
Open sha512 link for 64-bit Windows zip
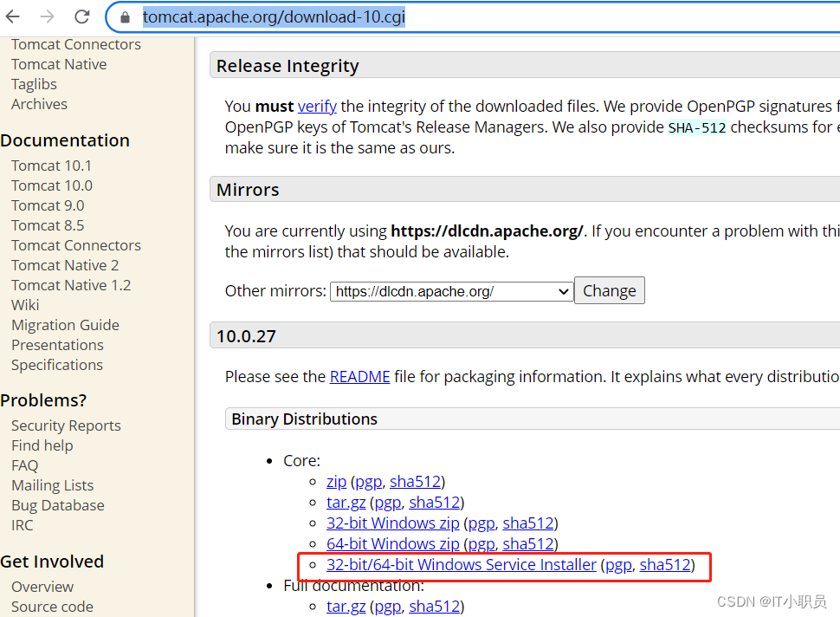pyautogui.click(x=528, y=543)
